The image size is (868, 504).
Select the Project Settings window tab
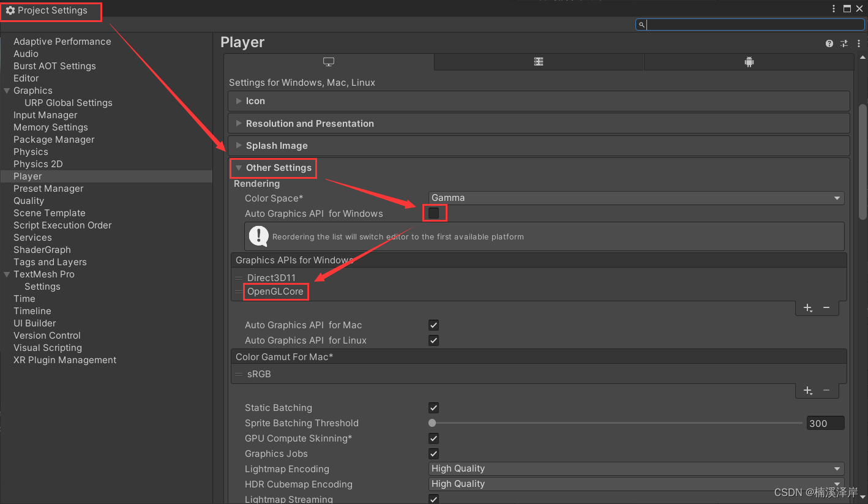click(51, 10)
